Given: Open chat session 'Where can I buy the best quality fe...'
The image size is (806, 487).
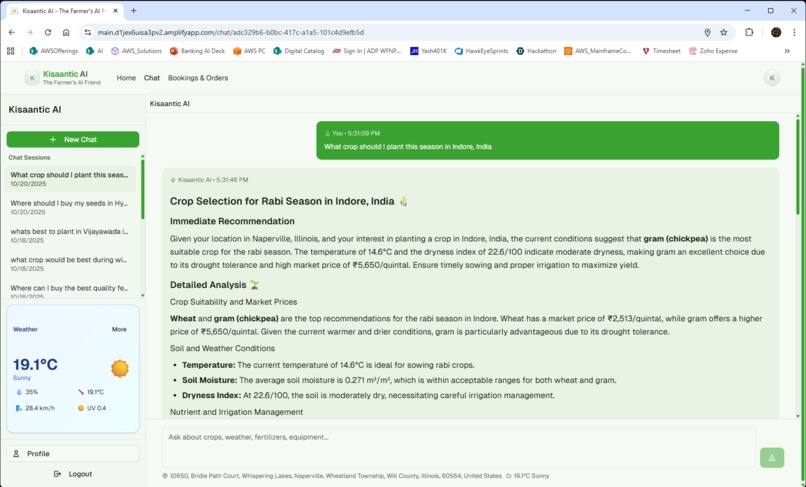Looking at the screenshot, I should (x=70, y=290).
